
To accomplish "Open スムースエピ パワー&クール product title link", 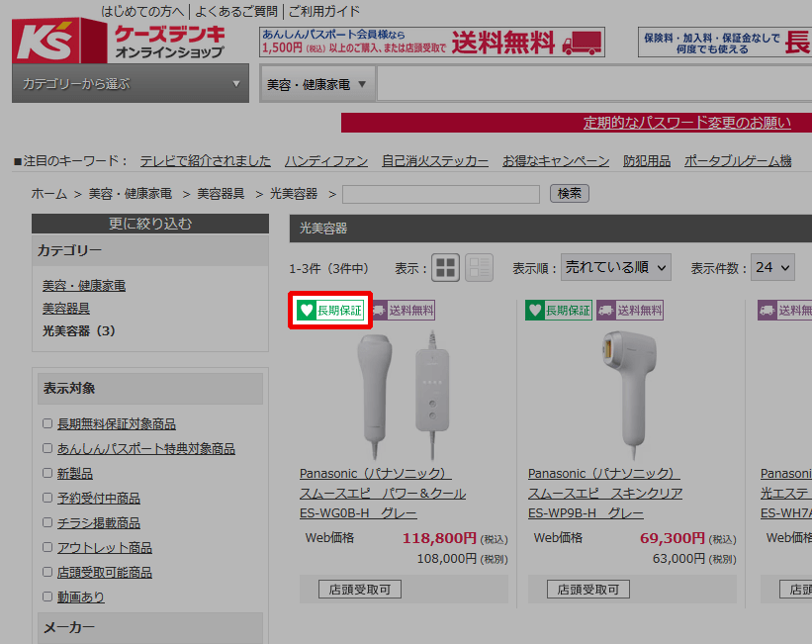I will pos(383,494).
